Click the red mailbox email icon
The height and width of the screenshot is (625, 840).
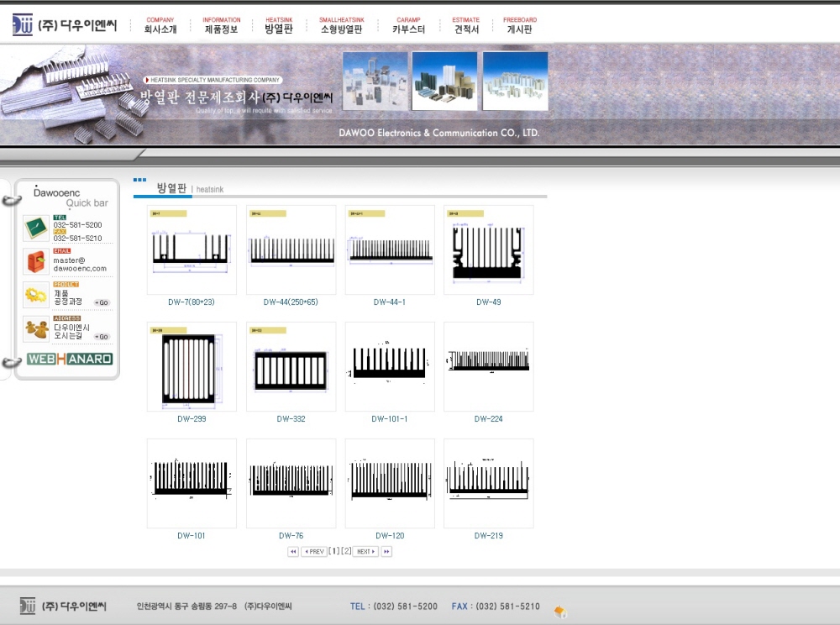coord(36,261)
